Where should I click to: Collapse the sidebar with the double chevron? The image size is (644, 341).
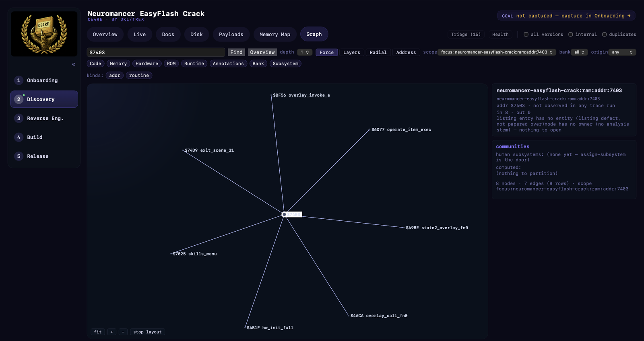pyautogui.click(x=74, y=64)
